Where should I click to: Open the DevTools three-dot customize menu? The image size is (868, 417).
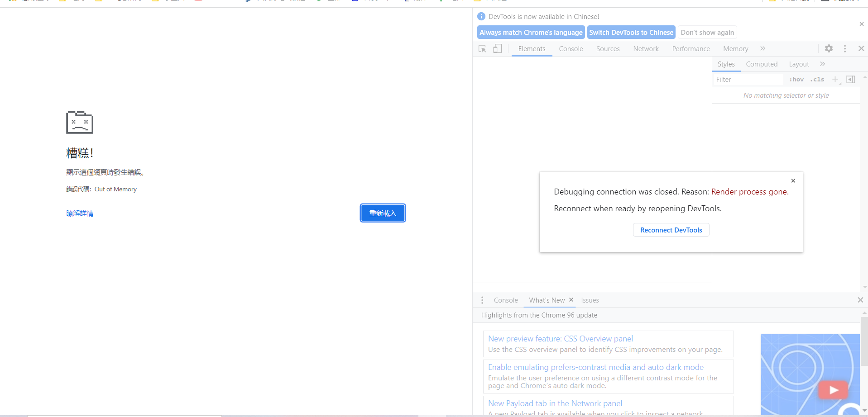click(x=845, y=48)
